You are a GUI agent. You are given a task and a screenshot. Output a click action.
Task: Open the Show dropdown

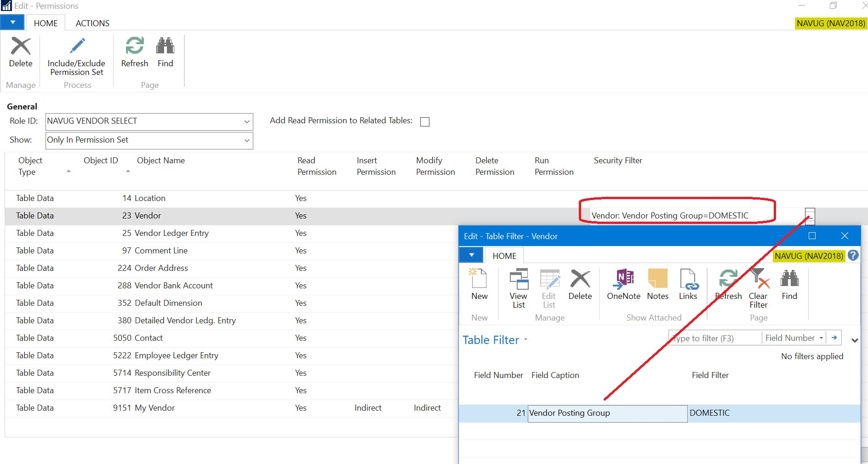tap(247, 141)
